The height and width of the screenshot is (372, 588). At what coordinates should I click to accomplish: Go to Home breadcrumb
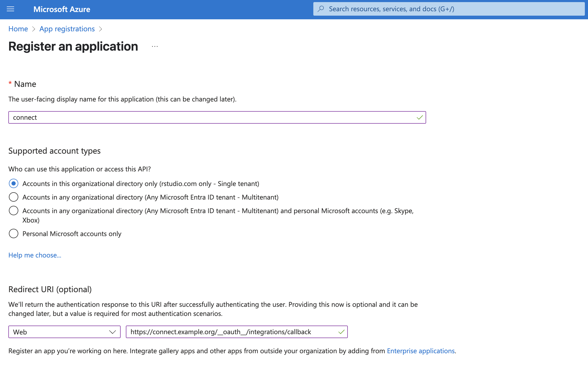[x=18, y=29]
